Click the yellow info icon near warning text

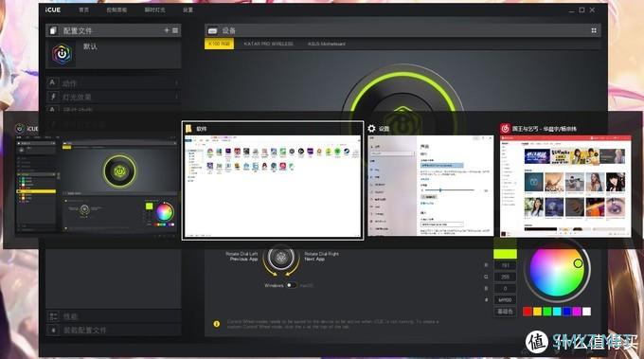click(217, 324)
